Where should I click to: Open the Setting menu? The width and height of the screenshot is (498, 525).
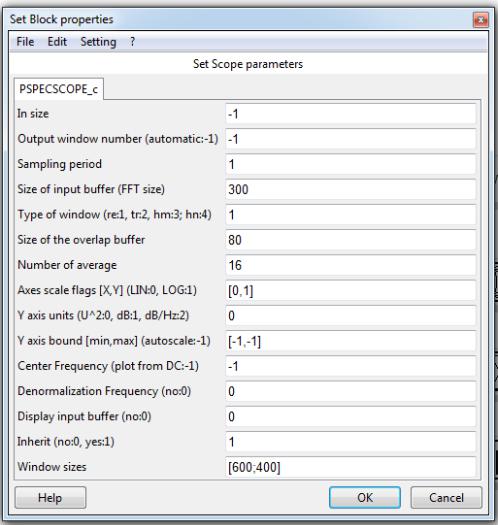[x=98, y=42]
